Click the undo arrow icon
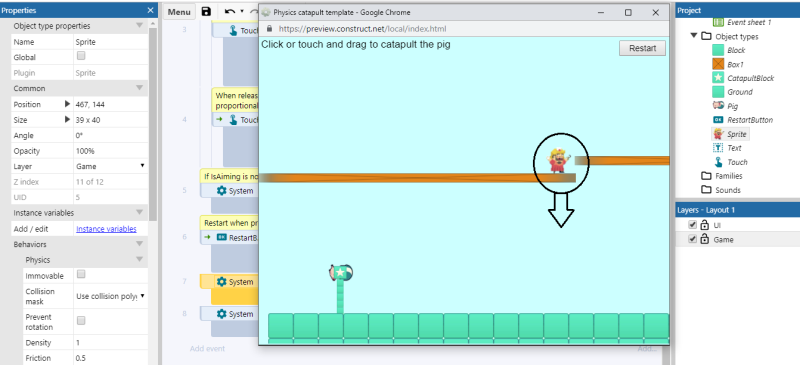The height and width of the screenshot is (365, 800). point(230,12)
